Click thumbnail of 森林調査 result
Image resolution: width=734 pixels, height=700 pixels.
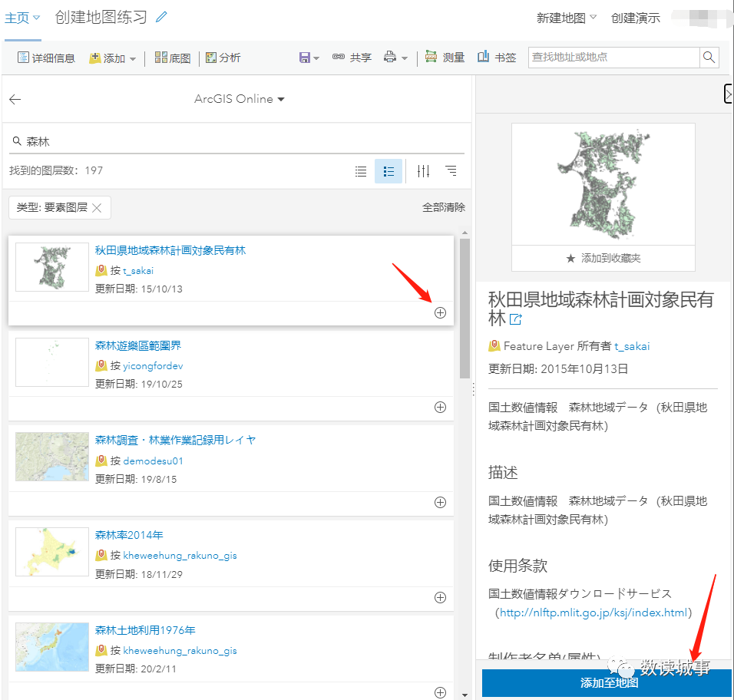coord(52,457)
